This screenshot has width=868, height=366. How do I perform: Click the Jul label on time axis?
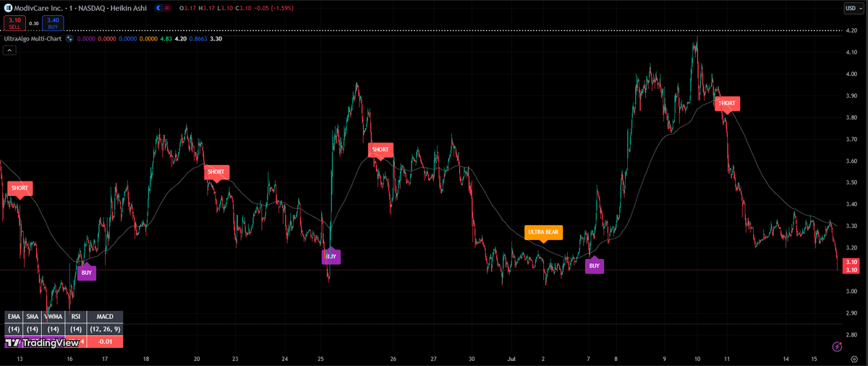[511, 359]
